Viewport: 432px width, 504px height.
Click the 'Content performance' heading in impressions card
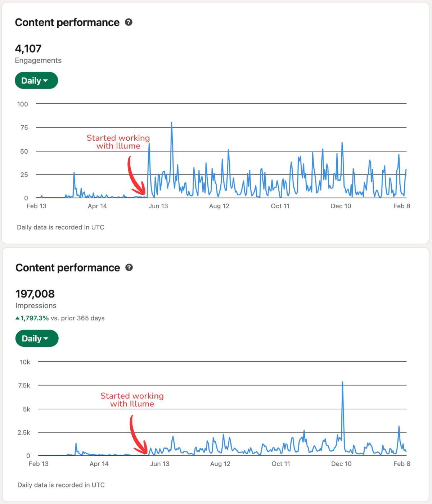68,268
